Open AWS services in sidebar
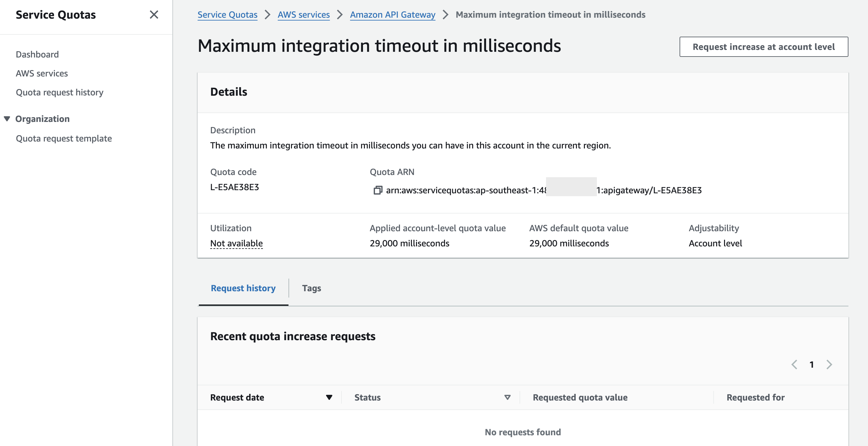868x446 pixels. 42,73
